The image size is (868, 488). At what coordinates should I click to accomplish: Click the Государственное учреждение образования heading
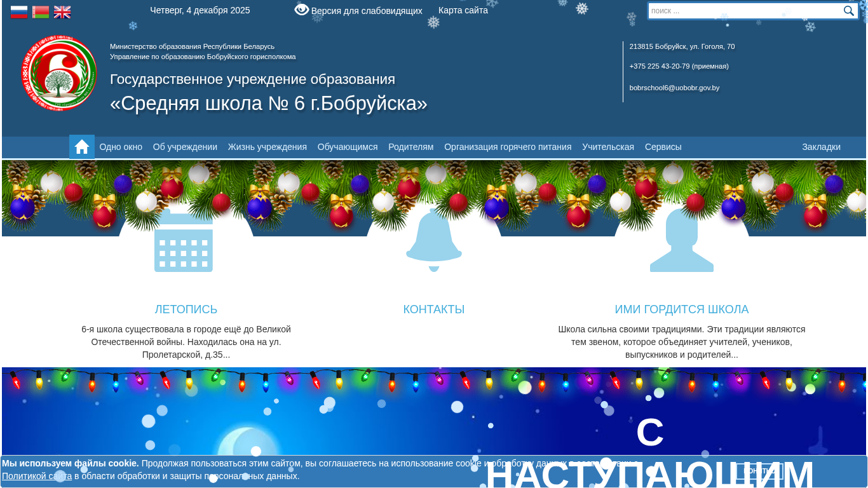[252, 79]
